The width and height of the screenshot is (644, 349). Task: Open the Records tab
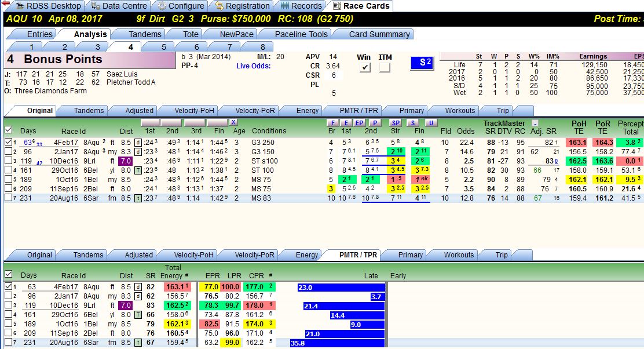[302, 6]
